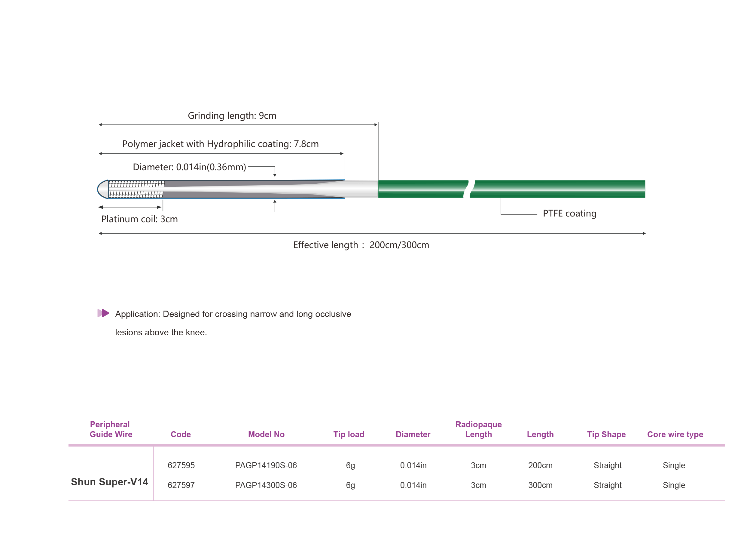Click the Core wire type header
Screen dimensions: 756x559
[x=675, y=435]
